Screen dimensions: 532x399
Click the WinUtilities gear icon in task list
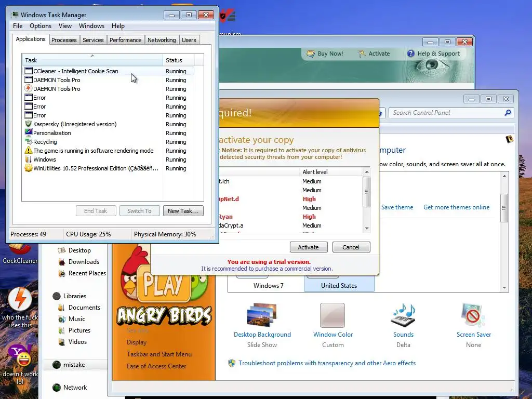(x=29, y=168)
